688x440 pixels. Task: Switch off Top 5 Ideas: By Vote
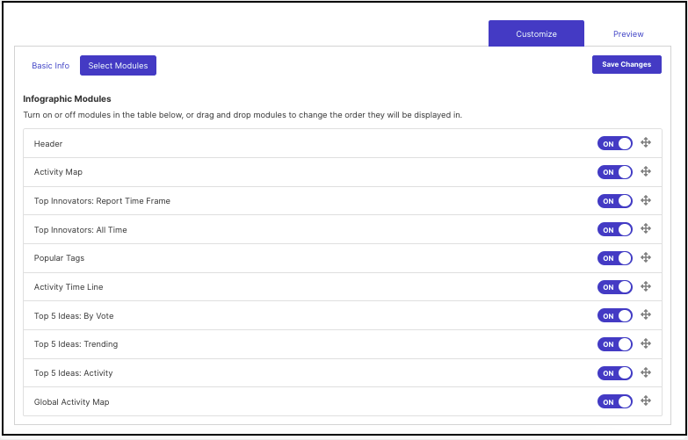[615, 315]
